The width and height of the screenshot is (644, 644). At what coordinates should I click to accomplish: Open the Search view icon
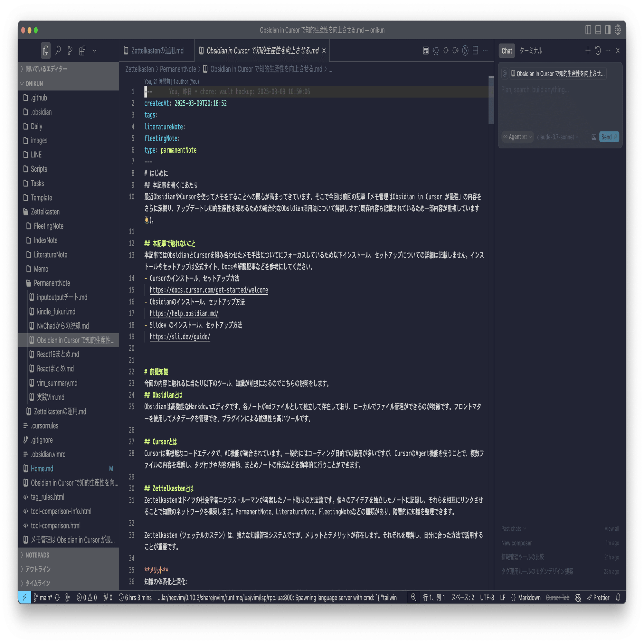(58, 51)
